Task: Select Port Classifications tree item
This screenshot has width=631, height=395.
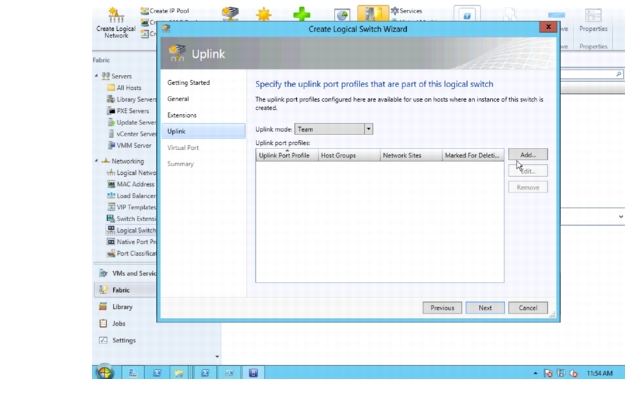Action: coord(131,253)
